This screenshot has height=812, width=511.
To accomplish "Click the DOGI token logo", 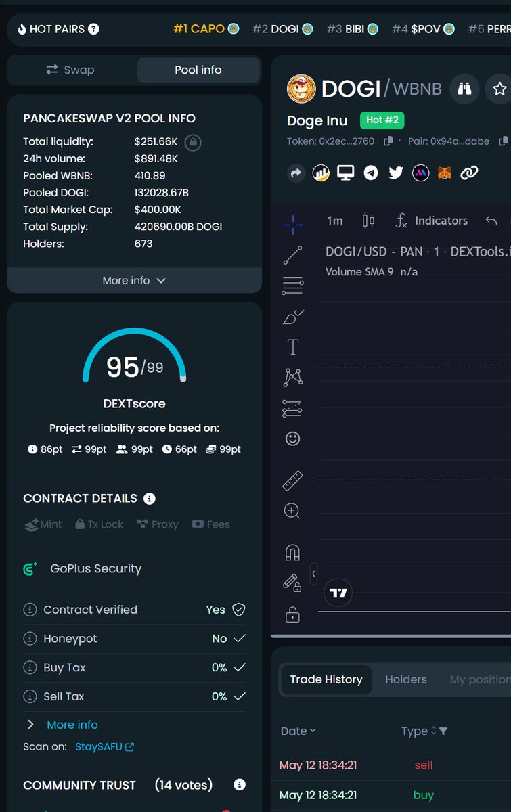I will [x=301, y=89].
